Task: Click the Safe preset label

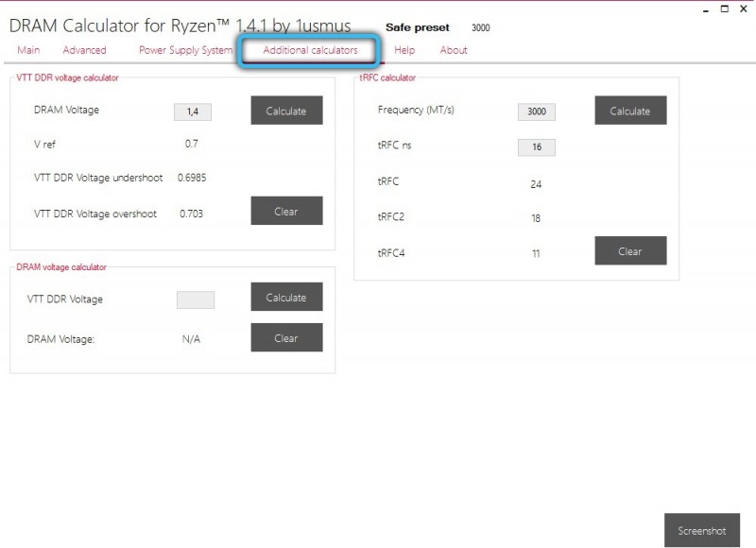Action: point(417,27)
